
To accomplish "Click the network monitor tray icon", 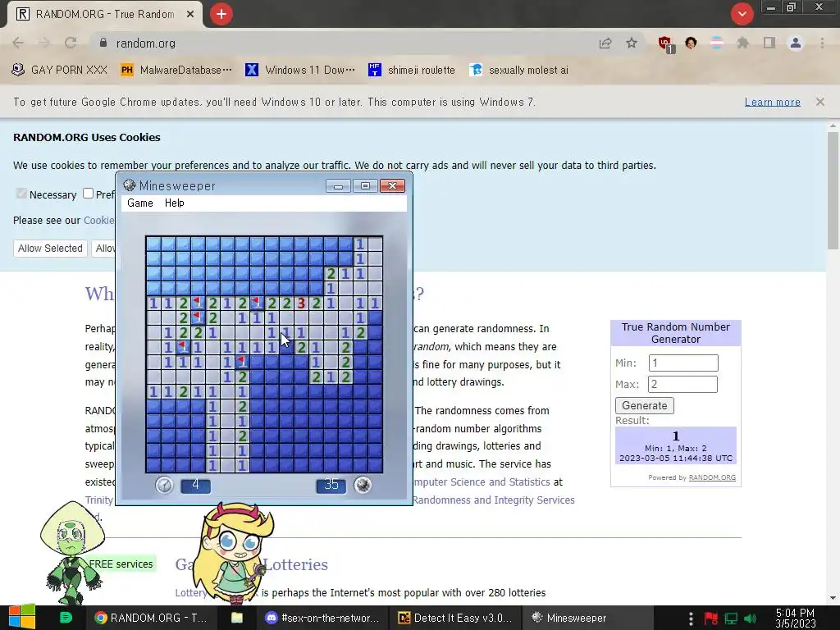I will 731,619.
